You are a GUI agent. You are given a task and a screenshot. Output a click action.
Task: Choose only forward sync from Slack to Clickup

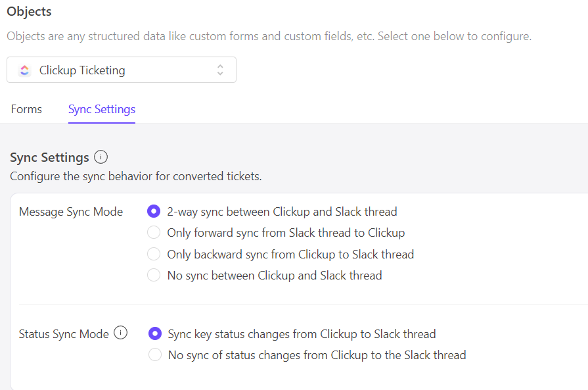[154, 233]
